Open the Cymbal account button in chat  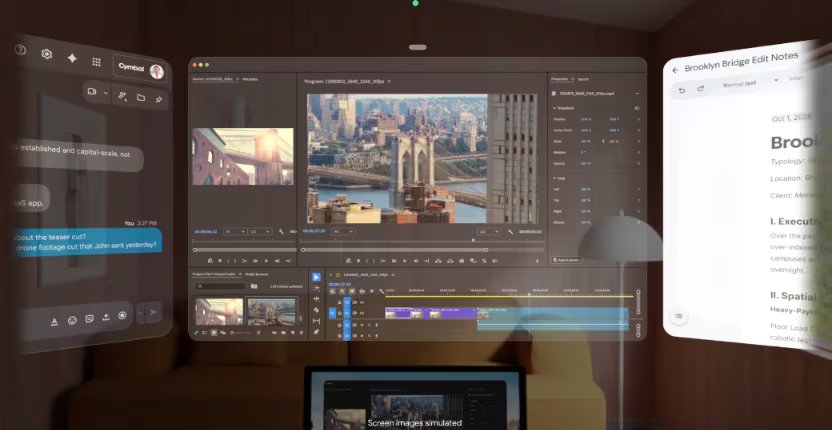[x=141, y=68]
